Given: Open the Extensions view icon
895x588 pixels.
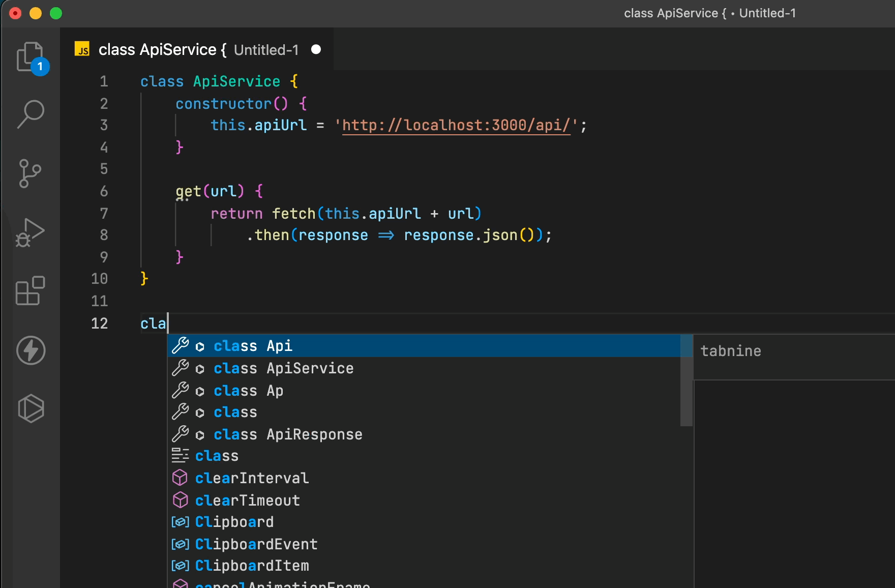Looking at the screenshot, I should click(x=31, y=291).
